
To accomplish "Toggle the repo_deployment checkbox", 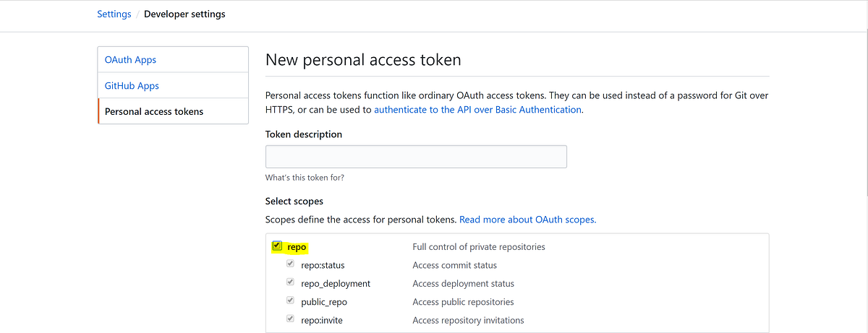I will click(x=291, y=282).
